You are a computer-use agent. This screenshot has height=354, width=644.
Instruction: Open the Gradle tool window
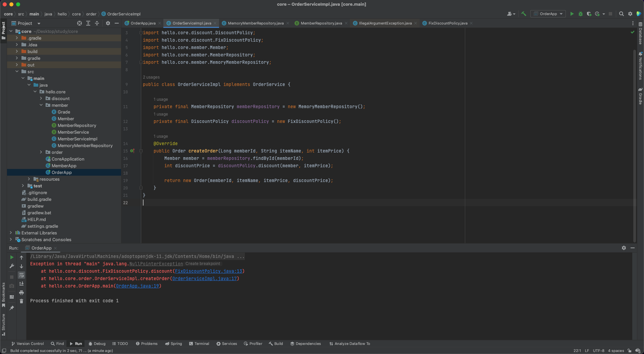[640, 96]
